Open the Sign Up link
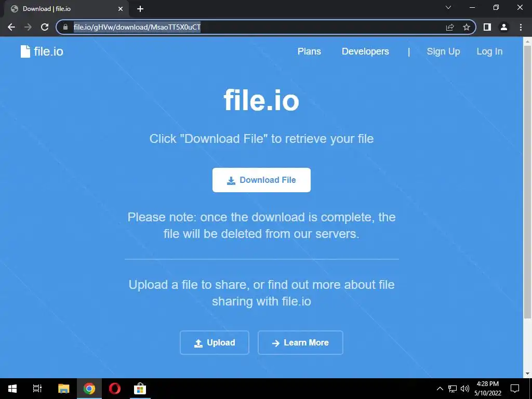Image resolution: width=532 pixels, height=399 pixels. [443, 51]
